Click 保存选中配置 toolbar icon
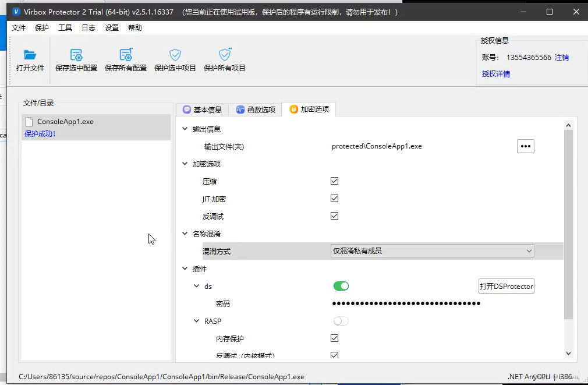 pos(76,55)
